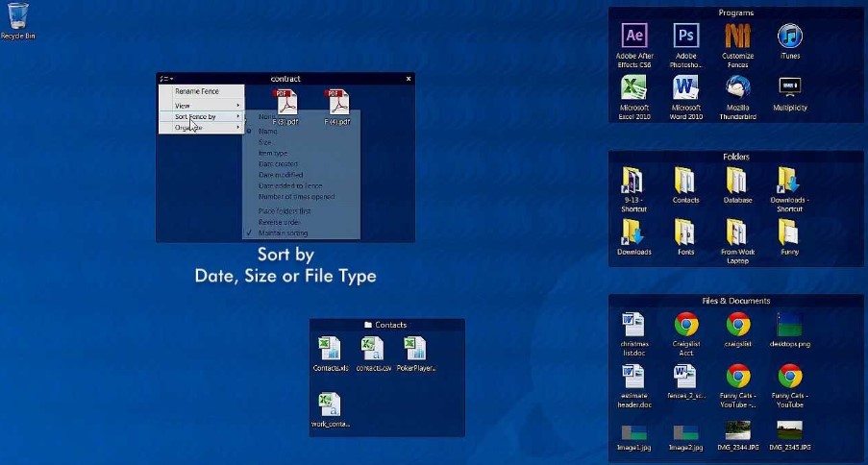The width and height of the screenshot is (868, 465).
Task: Select the 9-13 - Shortcut folder
Action: click(x=634, y=181)
